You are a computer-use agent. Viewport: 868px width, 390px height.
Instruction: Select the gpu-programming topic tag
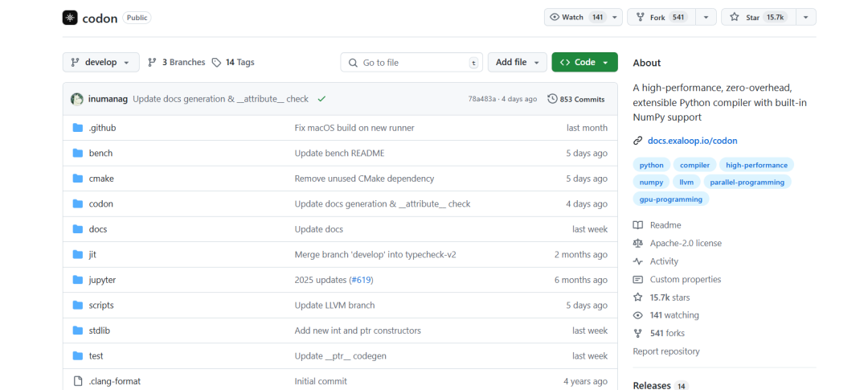pos(670,199)
